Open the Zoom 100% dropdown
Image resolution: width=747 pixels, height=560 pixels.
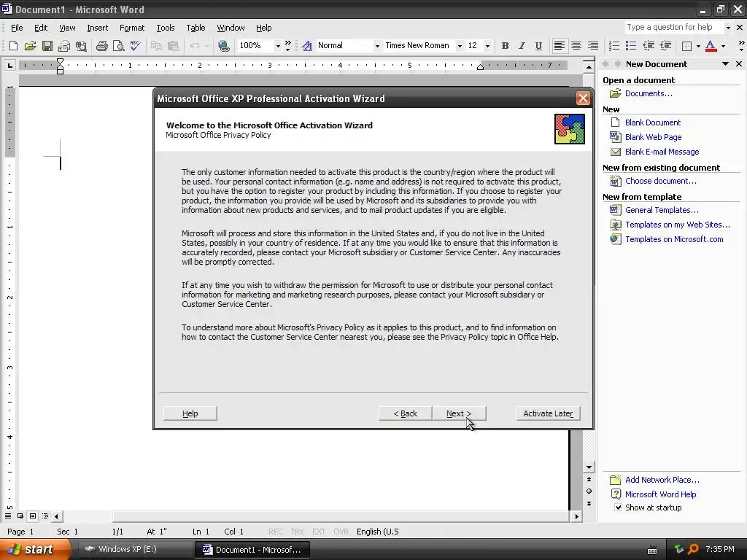(278, 46)
